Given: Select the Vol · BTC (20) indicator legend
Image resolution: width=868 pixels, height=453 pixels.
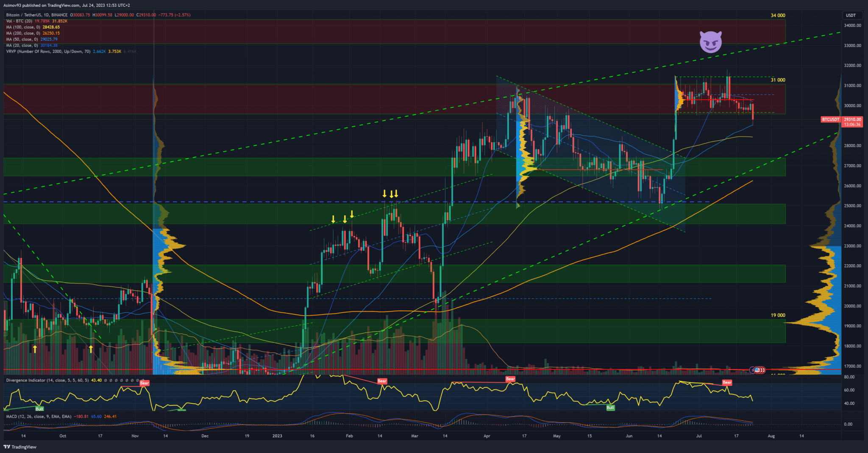Looking at the screenshot, I should click(19, 21).
